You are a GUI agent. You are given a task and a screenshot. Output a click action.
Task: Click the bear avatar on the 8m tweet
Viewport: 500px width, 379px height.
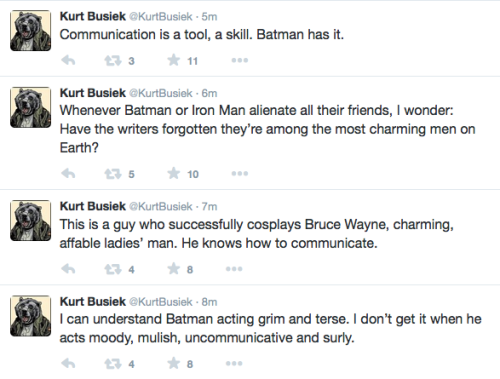(x=31, y=315)
